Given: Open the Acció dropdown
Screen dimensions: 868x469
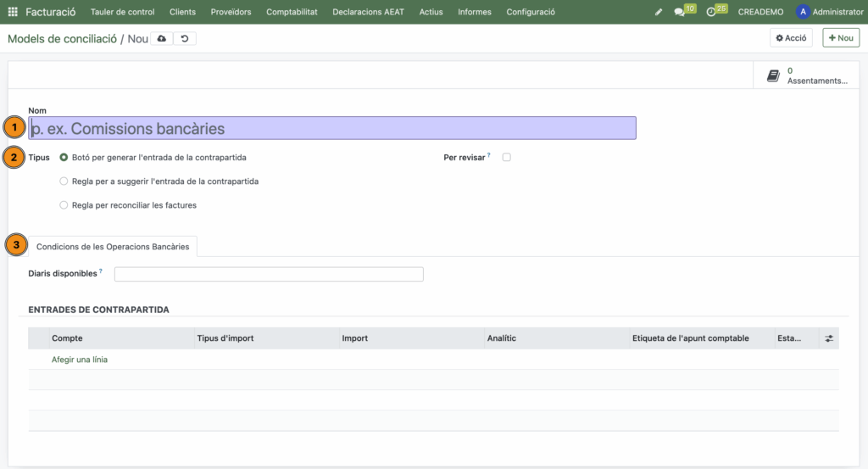Looking at the screenshot, I should pyautogui.click(x=790, y=38).
